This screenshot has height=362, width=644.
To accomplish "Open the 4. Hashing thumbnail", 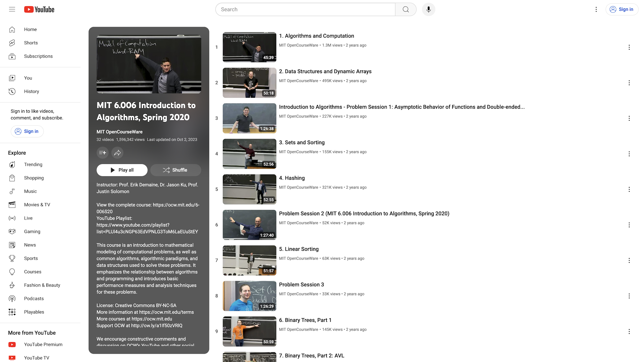I will tap(250, 189).
